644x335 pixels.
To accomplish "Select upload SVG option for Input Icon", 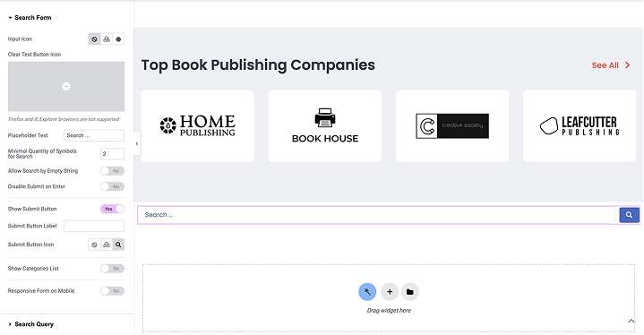I will (x=107, y=39).
